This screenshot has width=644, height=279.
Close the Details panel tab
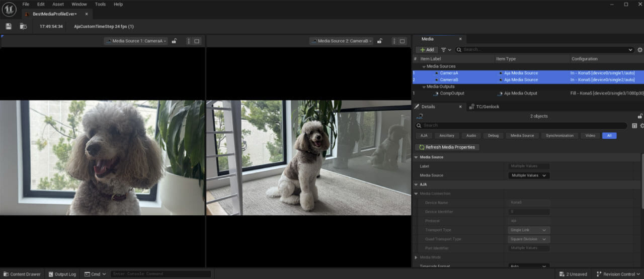pos(460,107)
